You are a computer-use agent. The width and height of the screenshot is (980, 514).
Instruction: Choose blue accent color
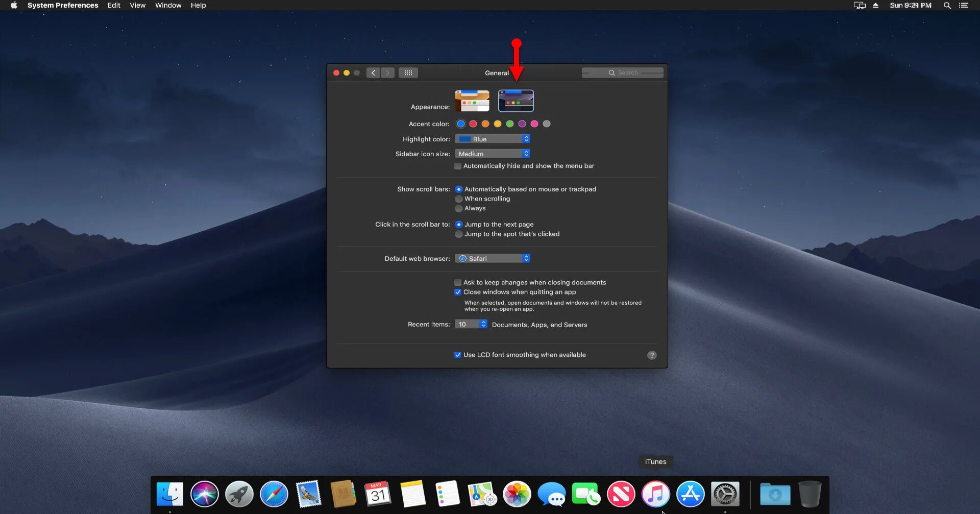click(x=461, y=124)
